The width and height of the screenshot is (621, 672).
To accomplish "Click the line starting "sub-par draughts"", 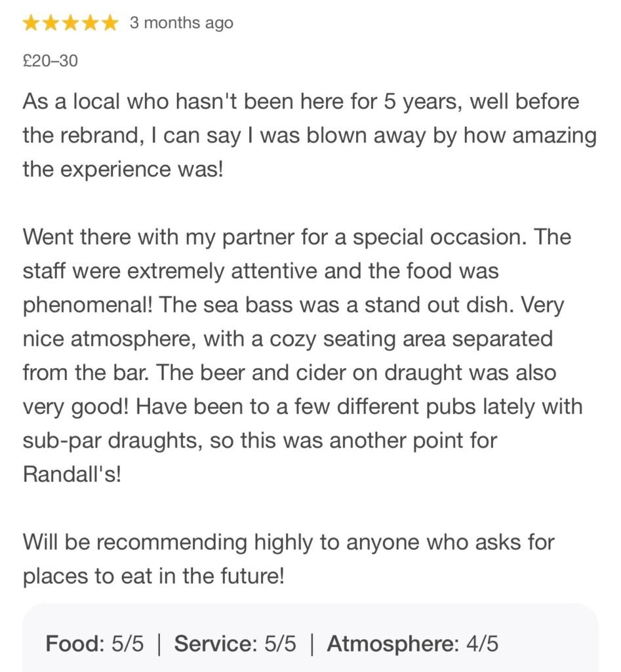I will pos(260,440).
